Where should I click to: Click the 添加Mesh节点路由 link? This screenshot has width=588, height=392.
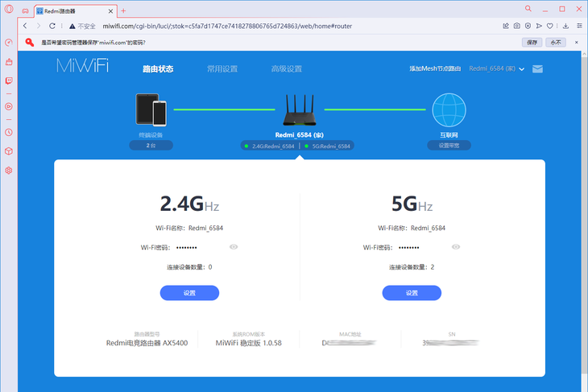(435, 69)
